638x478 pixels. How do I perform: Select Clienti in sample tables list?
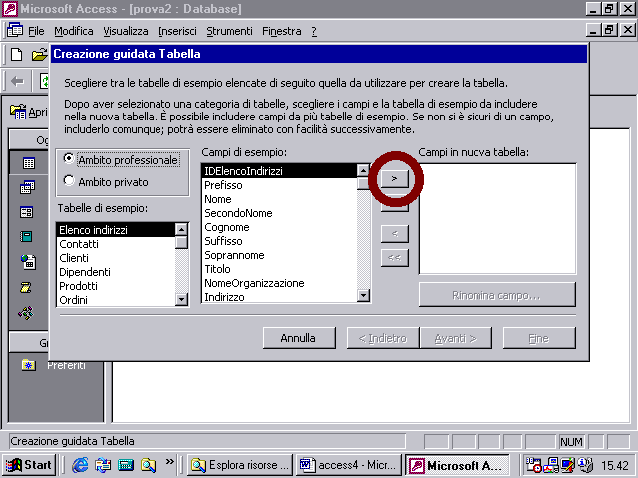tap(116, 258)
